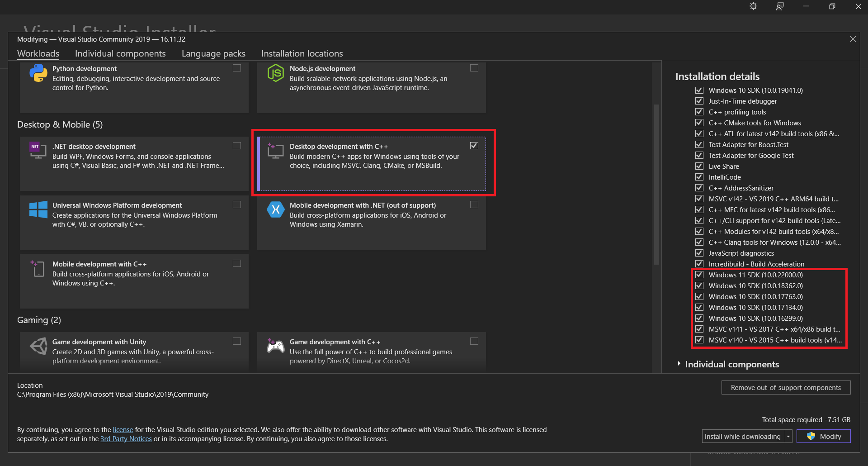Uncheck C++ profiling tools component
Viewport: 868px width, 466px height.
(x=699, y=112)
